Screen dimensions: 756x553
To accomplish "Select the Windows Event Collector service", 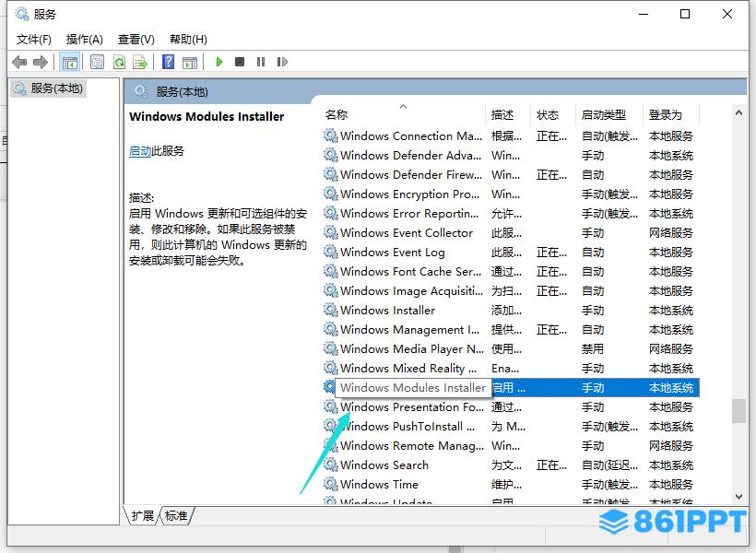I will [510, 233].
